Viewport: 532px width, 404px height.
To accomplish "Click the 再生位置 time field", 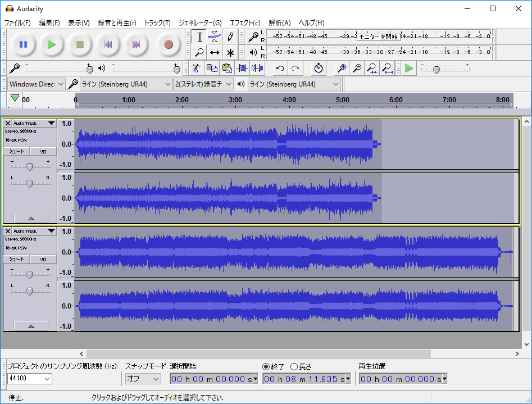I will click(x=403, y=379).
